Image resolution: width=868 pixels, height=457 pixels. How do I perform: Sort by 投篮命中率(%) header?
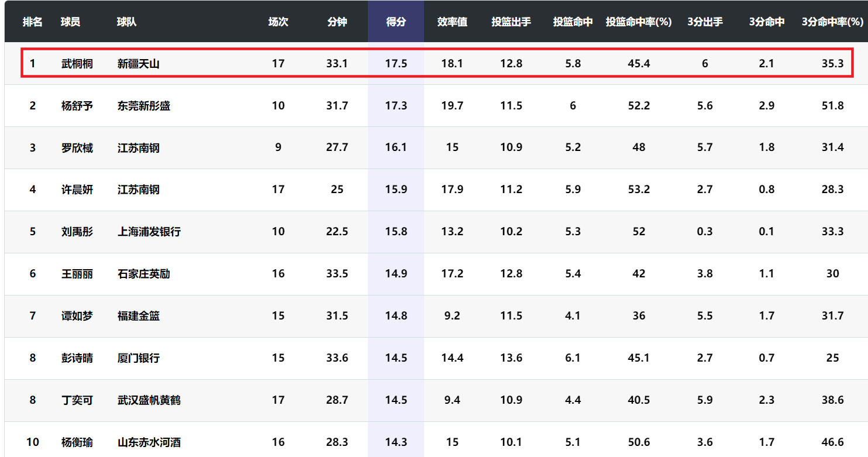(638, 22)
